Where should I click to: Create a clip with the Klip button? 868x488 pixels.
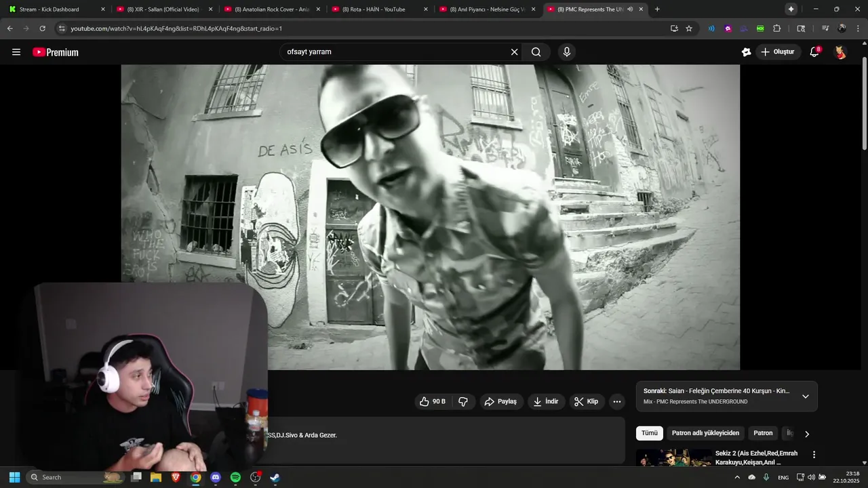coord(587,401)
